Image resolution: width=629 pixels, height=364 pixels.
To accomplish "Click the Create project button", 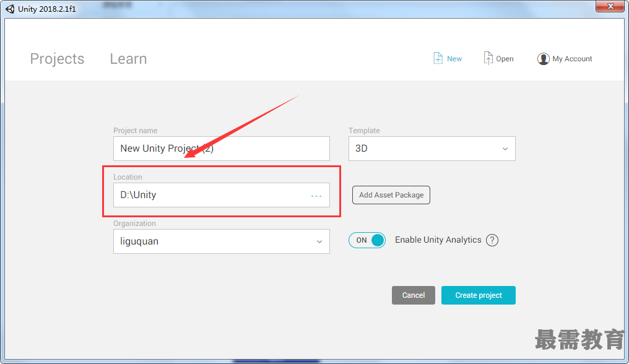I will point(478,295).
